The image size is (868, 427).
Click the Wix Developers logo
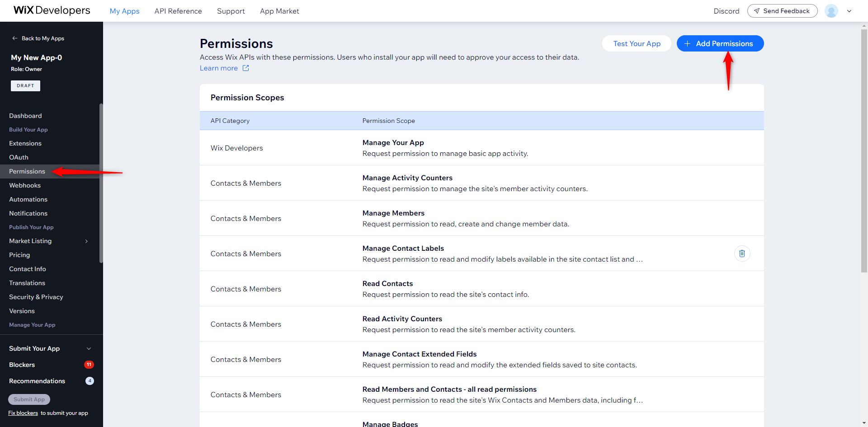point(52,10)
